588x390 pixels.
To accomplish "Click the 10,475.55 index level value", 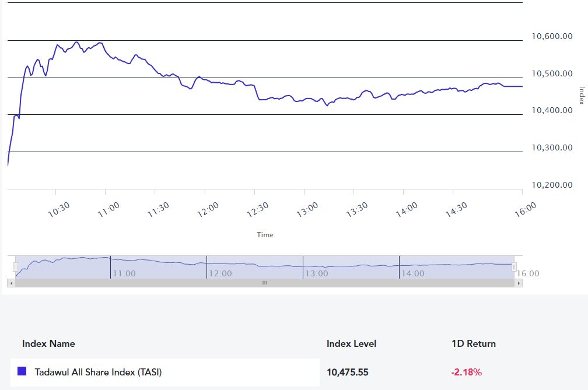I will click(x=348, y=372).
